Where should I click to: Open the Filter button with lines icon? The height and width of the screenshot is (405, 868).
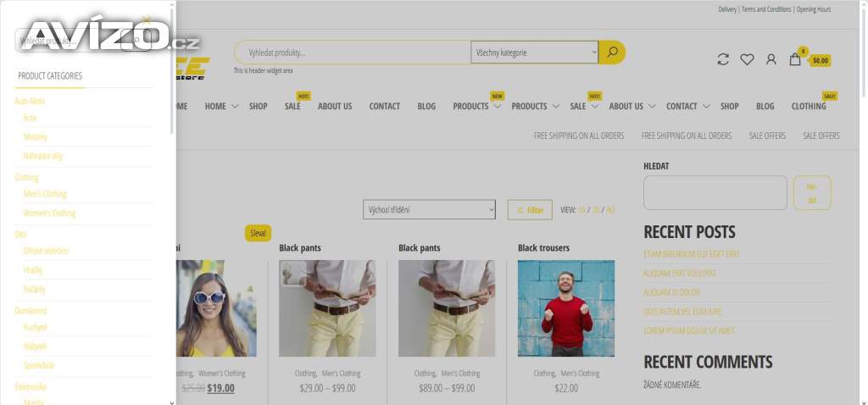point(530,209)
